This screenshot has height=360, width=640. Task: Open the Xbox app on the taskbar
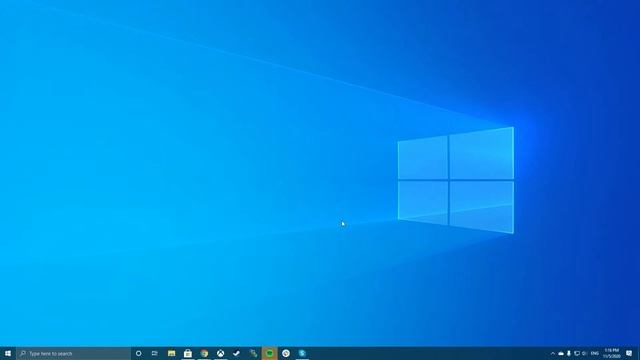(x=220, y=353)
